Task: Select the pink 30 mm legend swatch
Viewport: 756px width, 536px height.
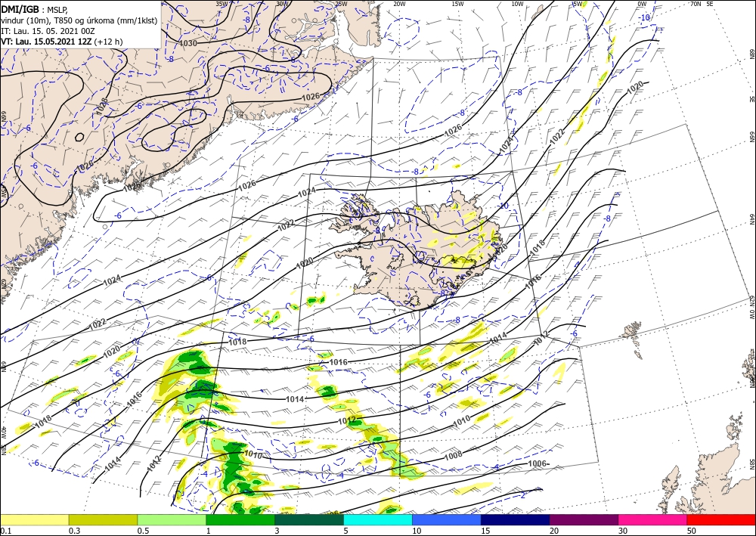Action: pyautogui.click(x=653, y=519)
